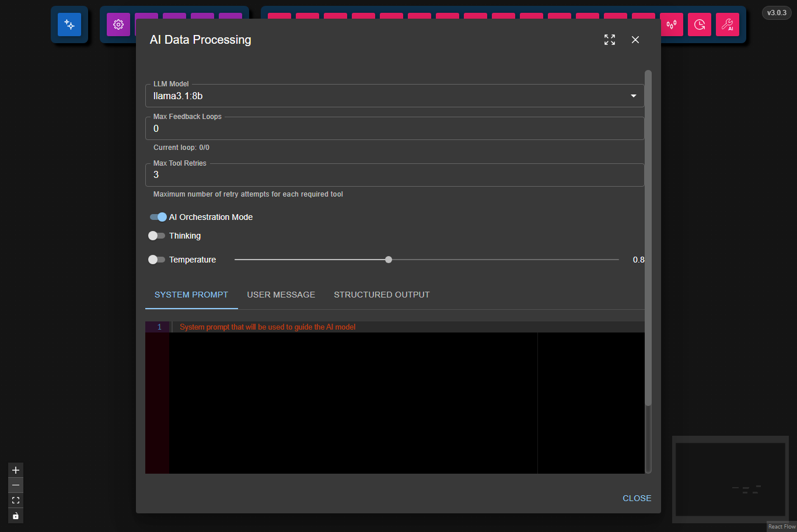
Task: Click the fit view canvas control
Action: click(x=16, y=501)
